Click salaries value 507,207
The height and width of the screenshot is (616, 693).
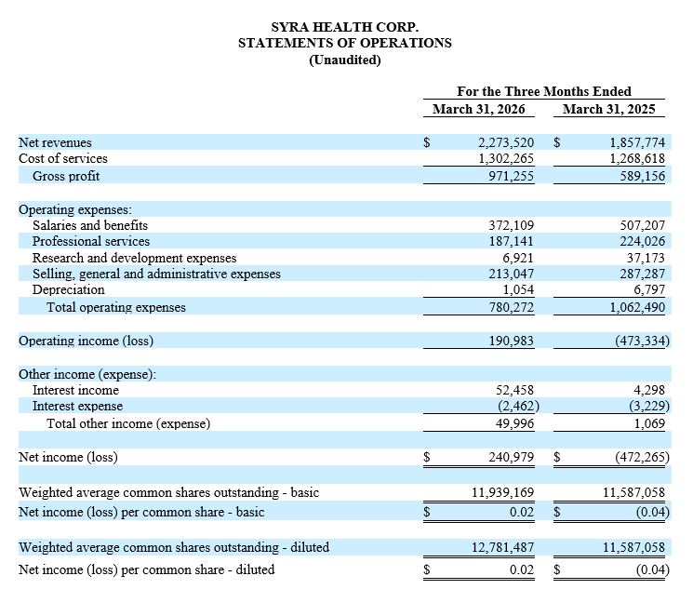point(642,225)
